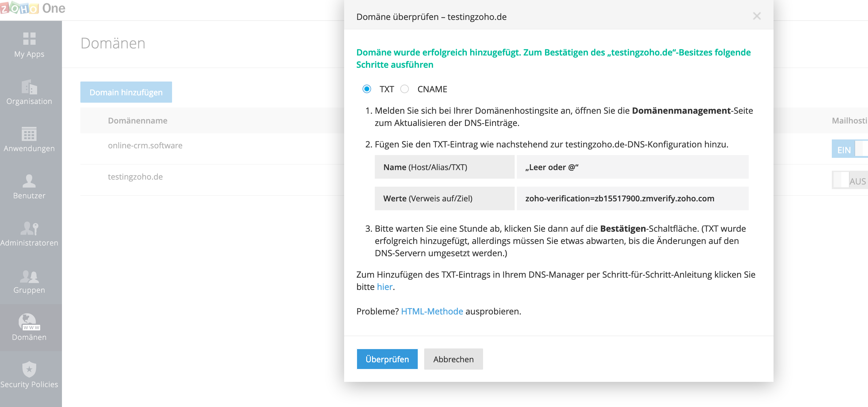Screen dimensions: 868x407
Task: Select the TXT radio button
Action: pyautogui.click(x=367, y=89)
